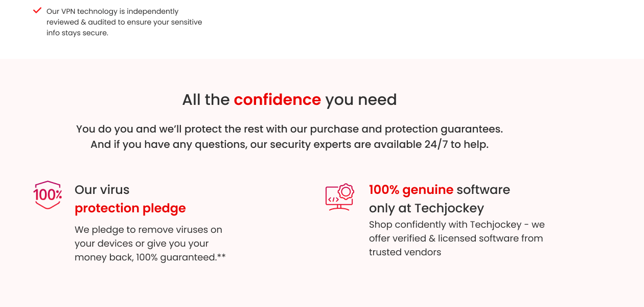This screenshot has height=307, width=644.
Task: Click 'offer verified & licensed software' line
Action: pos(456,238)
